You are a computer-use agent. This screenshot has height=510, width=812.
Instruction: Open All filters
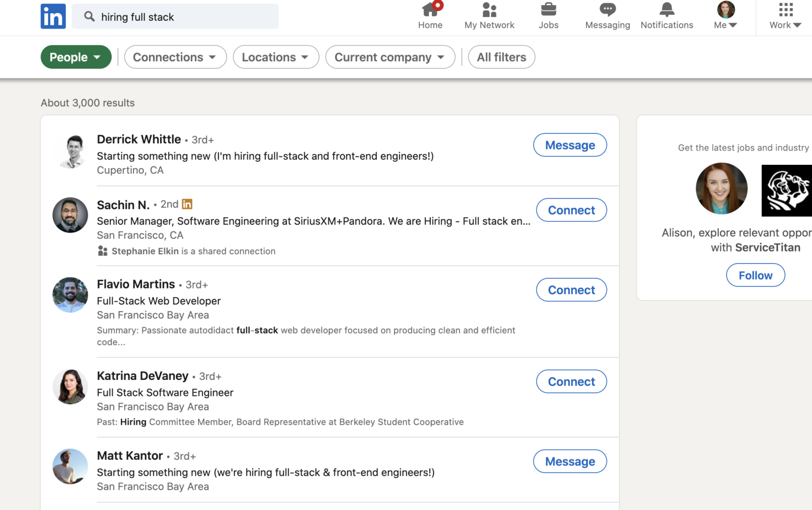click(x=501, y=57)
